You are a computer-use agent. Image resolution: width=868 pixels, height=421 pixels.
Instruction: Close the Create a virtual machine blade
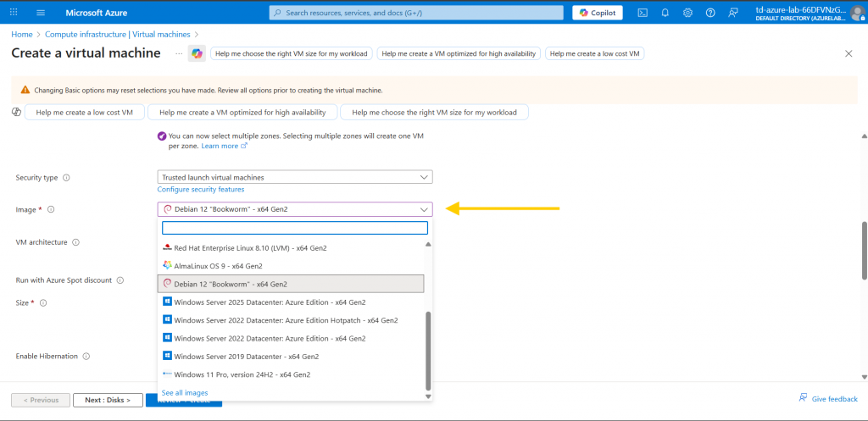pyautogui.click(x=848, y=53)
